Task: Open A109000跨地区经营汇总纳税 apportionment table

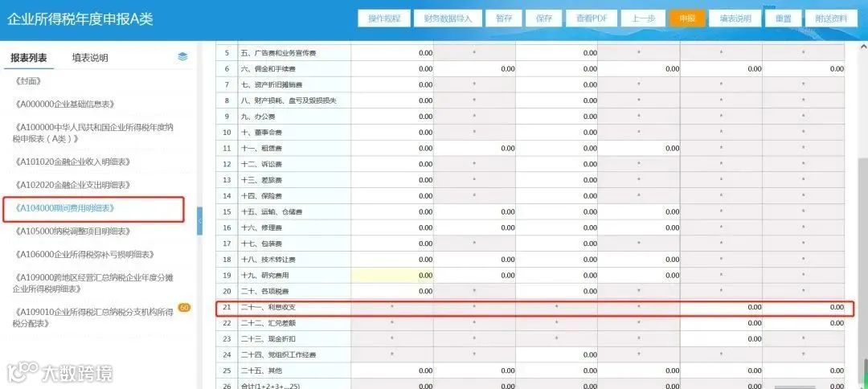Action: 93,283
